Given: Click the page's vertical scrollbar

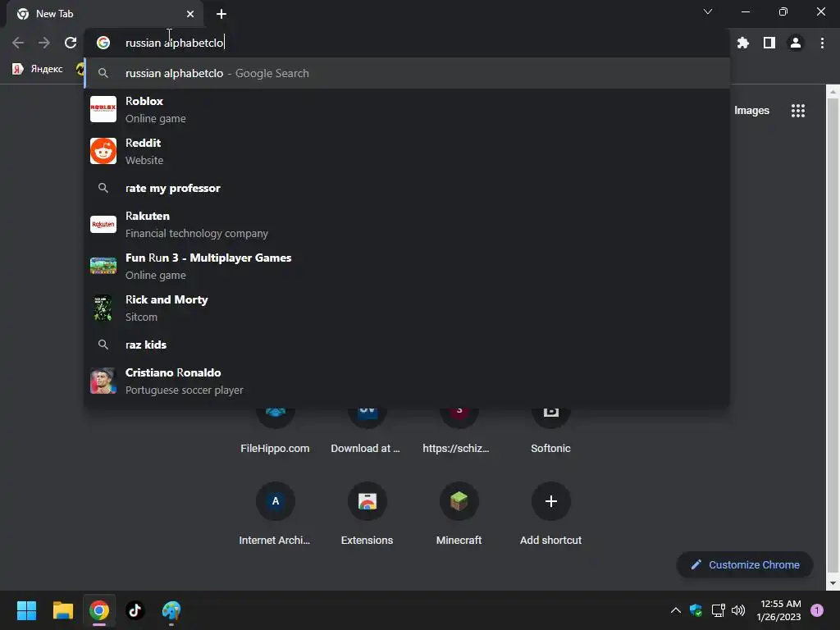Looking at the screenshot, I should click(x=833, y=337).
